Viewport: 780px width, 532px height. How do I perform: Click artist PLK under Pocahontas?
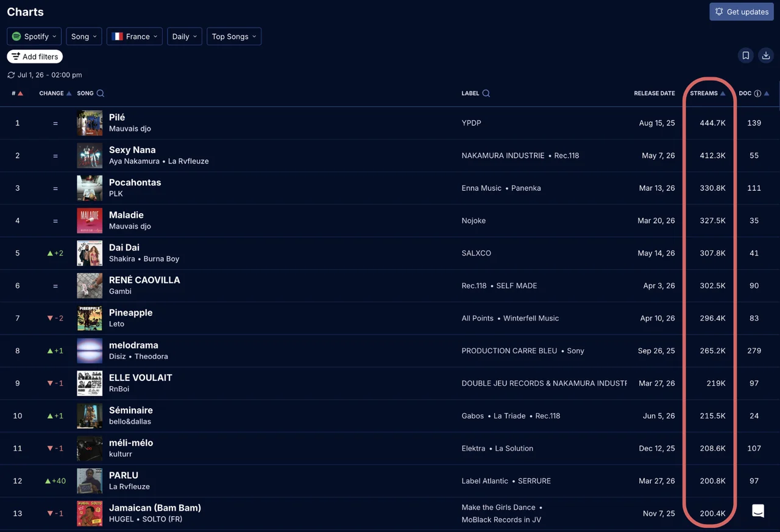(116, 194)
